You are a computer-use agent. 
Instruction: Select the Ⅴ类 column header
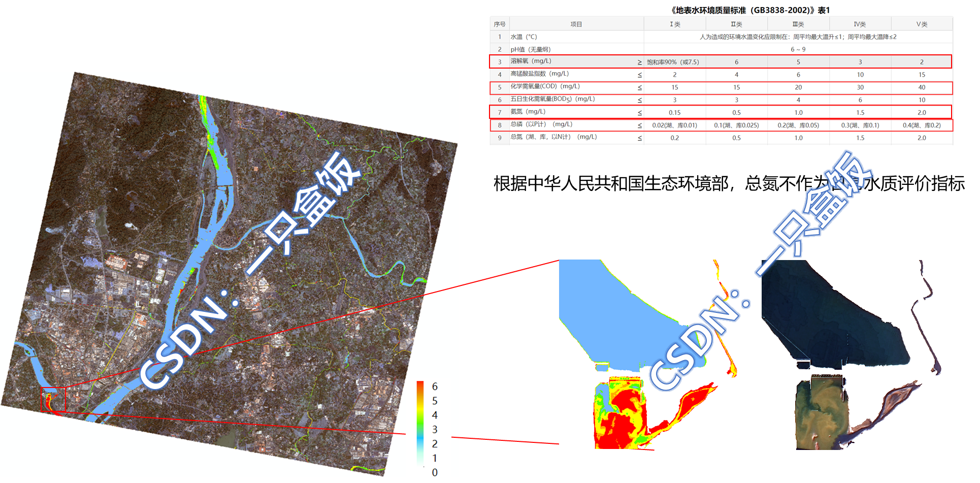[x=922, y=24]
